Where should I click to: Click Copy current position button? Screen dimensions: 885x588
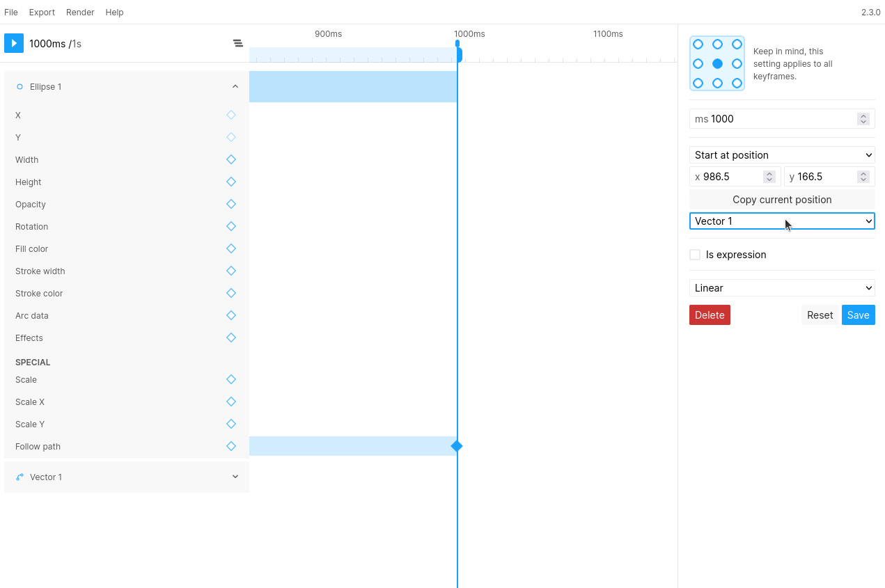[782, 200]
